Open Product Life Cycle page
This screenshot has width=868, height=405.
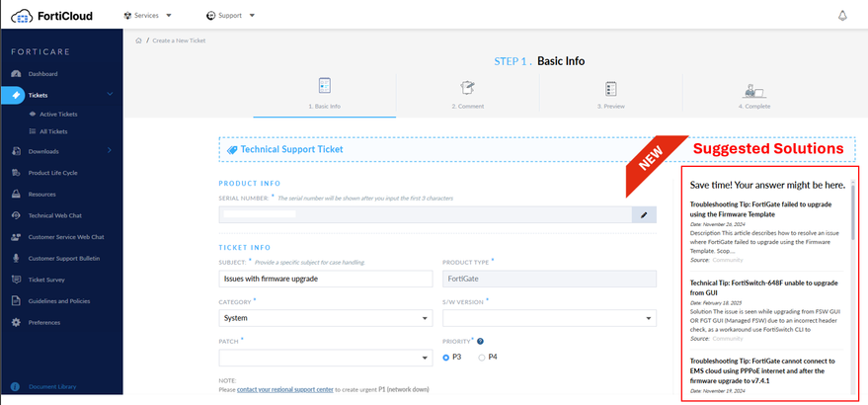pos(52,173)
